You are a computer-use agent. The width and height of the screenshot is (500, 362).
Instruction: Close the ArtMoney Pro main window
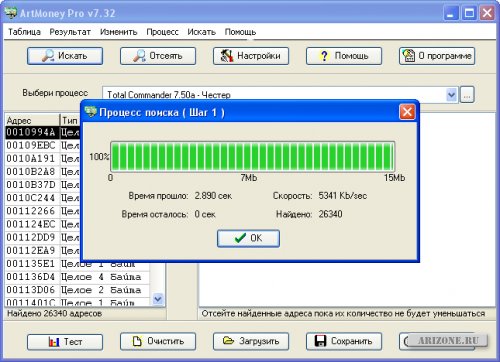[487, 13]
